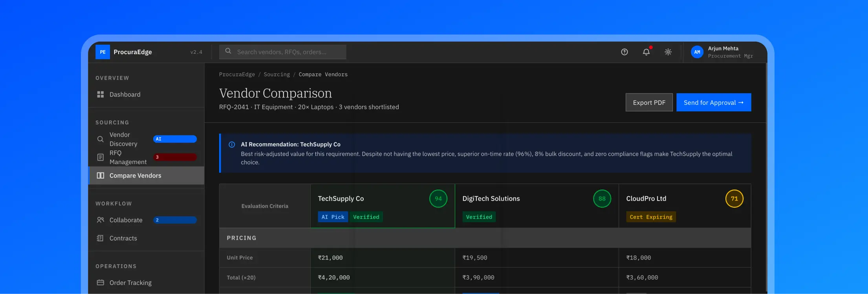Toggle light theme sun icon
868x294 pixels.
668,52
